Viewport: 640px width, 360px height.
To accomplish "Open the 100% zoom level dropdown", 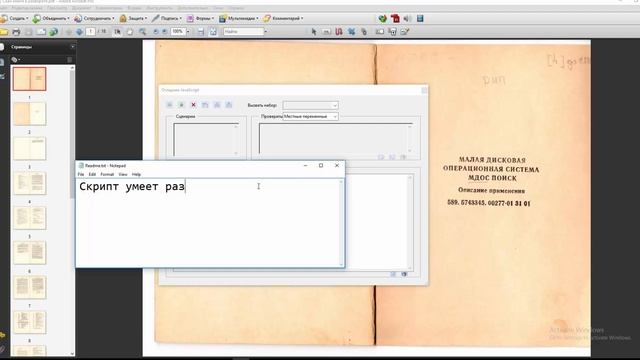I will (188, 31).
